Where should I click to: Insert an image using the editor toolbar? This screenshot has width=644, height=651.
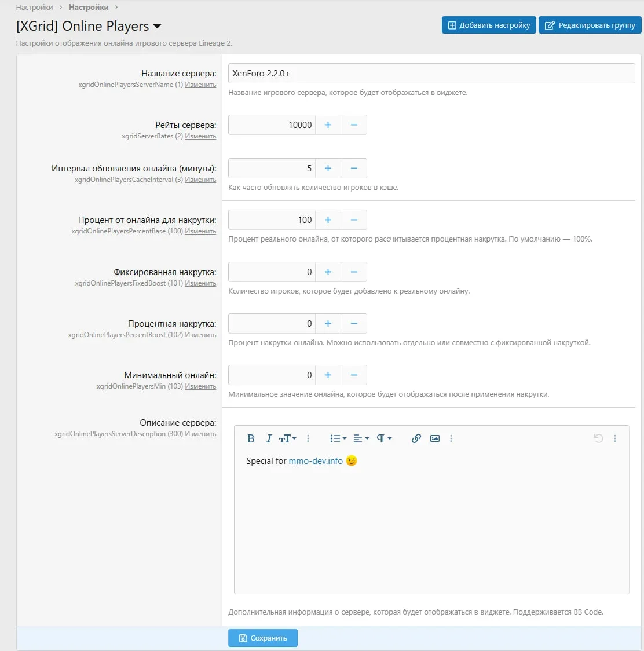pos(435,438)
